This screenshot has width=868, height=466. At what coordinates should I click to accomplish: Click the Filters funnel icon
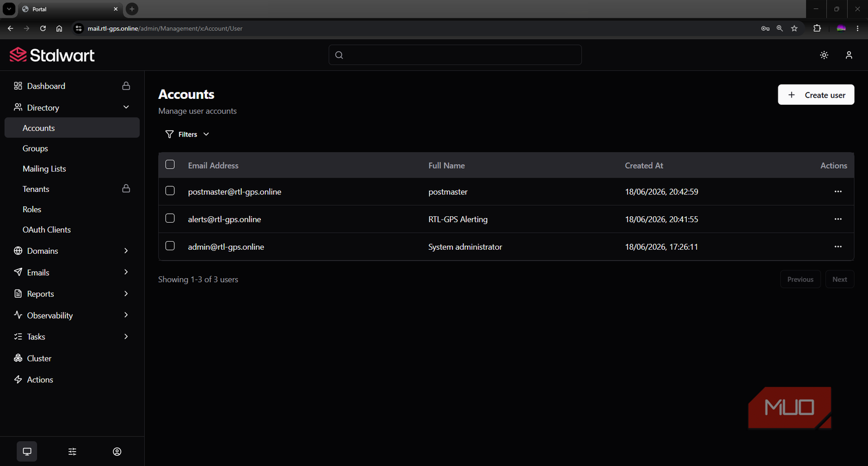coord(170,134)
